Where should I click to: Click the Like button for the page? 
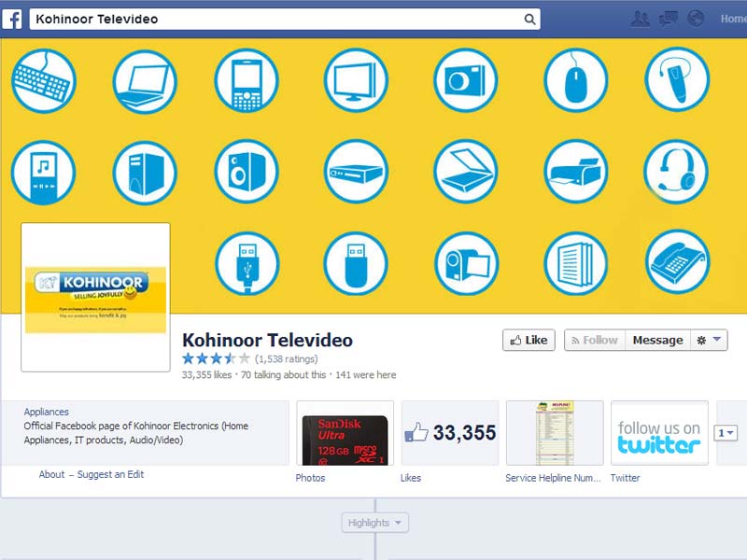click(529, 340)
